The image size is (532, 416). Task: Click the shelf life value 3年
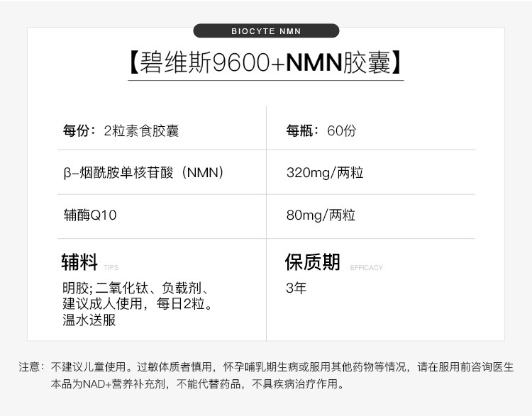point(297,288)
